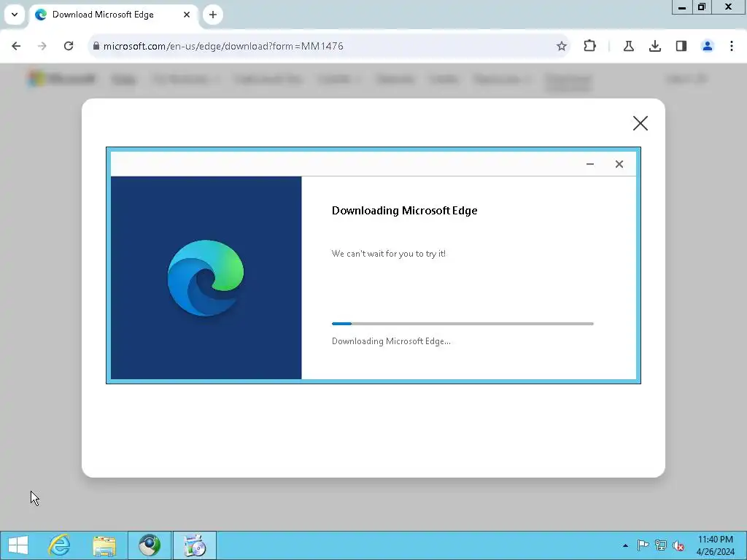
Task: Minimize the Edge installer window
Action: pos(590,164)
